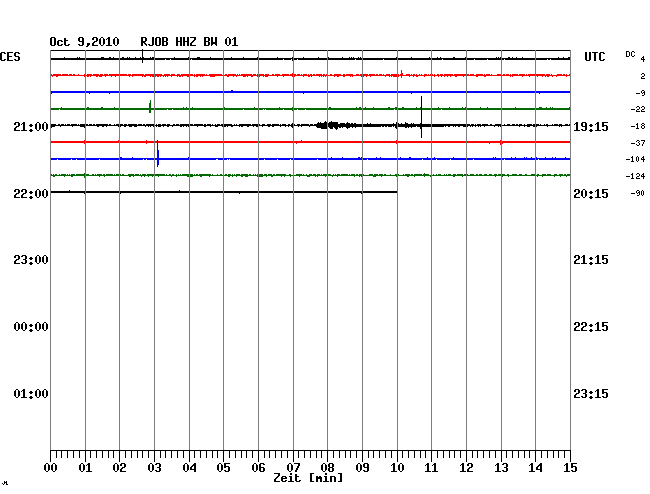Viewport: 650px width, 494px height.
Task: Click the '08' minute tick label
Action: (x=327, y=468)
